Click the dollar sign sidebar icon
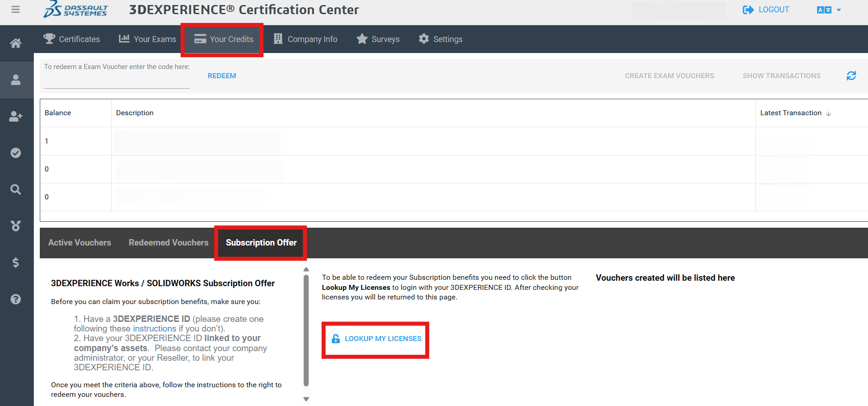 [16, 262]
